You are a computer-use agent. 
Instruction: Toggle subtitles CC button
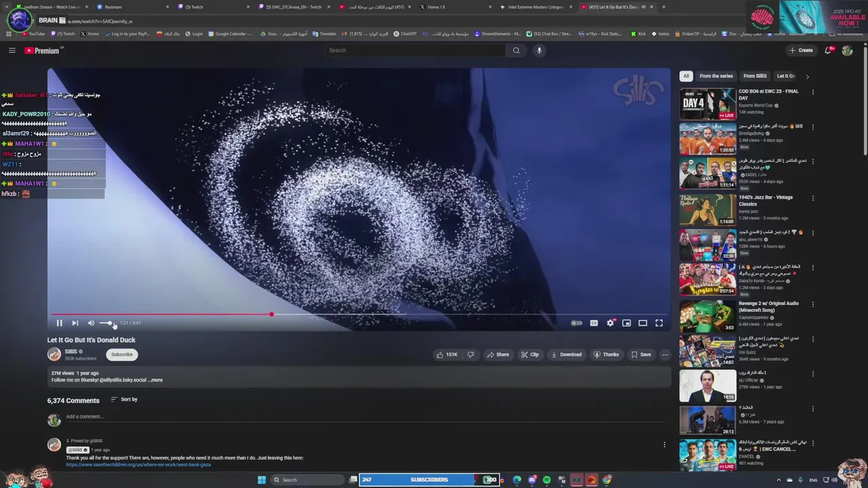click(594, 323)
